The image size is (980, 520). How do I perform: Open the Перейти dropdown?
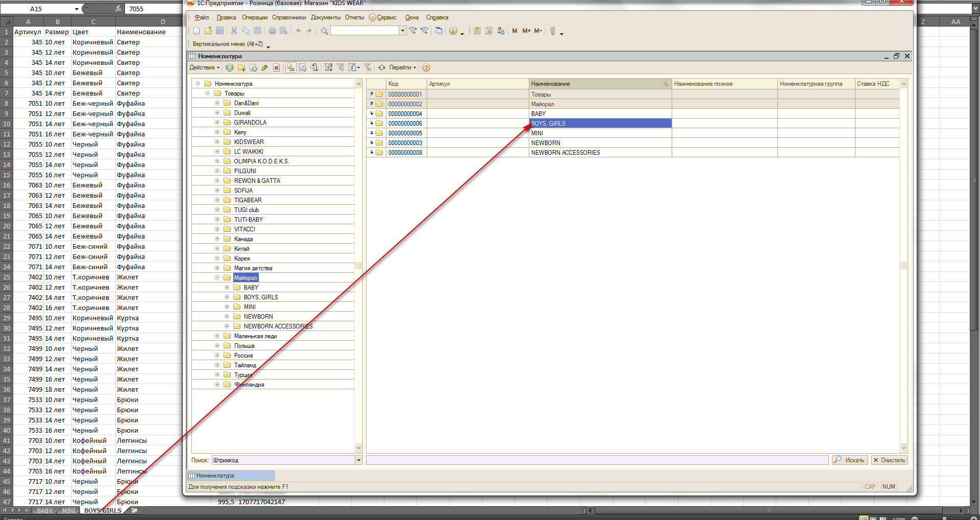pos(403,67)
